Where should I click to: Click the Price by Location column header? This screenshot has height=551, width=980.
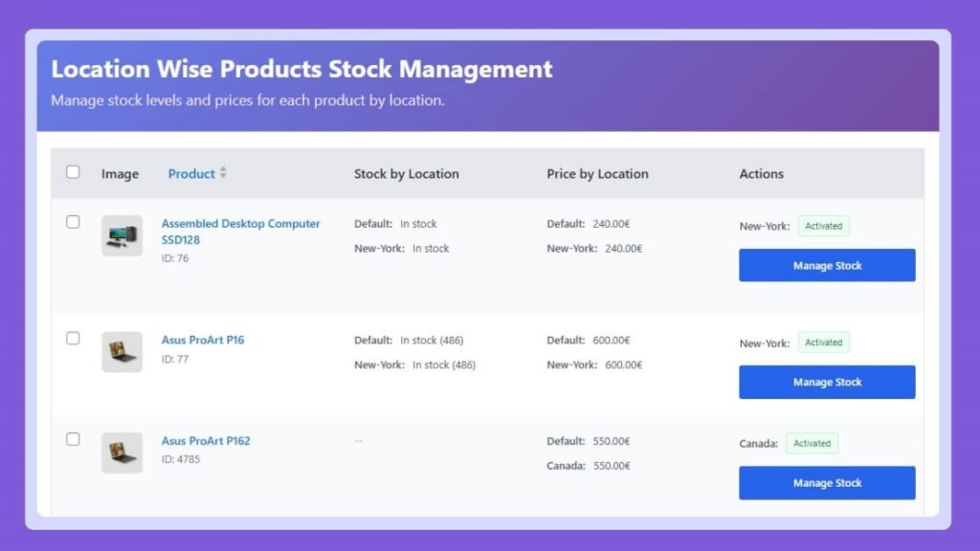[x=597, y=174]
